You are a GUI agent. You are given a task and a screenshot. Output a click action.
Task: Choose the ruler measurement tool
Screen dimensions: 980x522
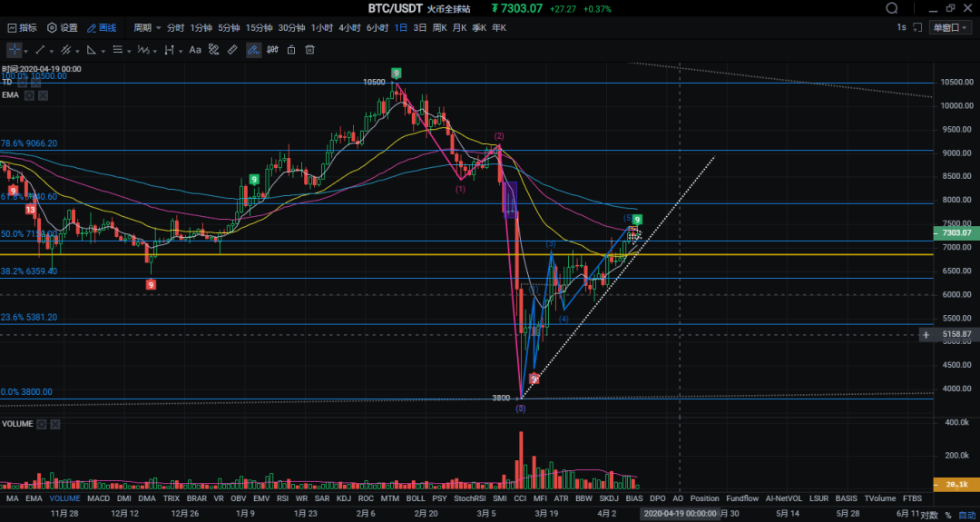click(x=232, y=50)
